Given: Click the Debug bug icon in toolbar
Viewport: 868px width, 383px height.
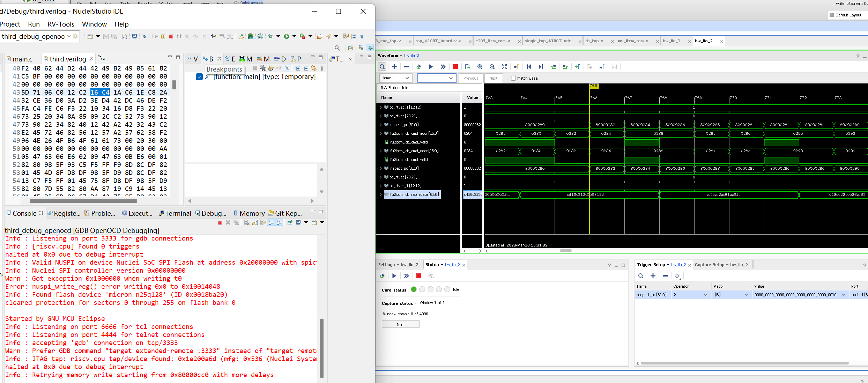Looking at the screenshot, I should (x=271, y=36).
